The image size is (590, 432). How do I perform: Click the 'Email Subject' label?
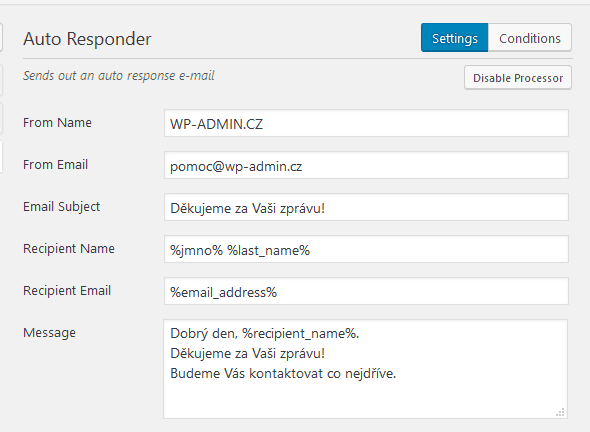61,207
